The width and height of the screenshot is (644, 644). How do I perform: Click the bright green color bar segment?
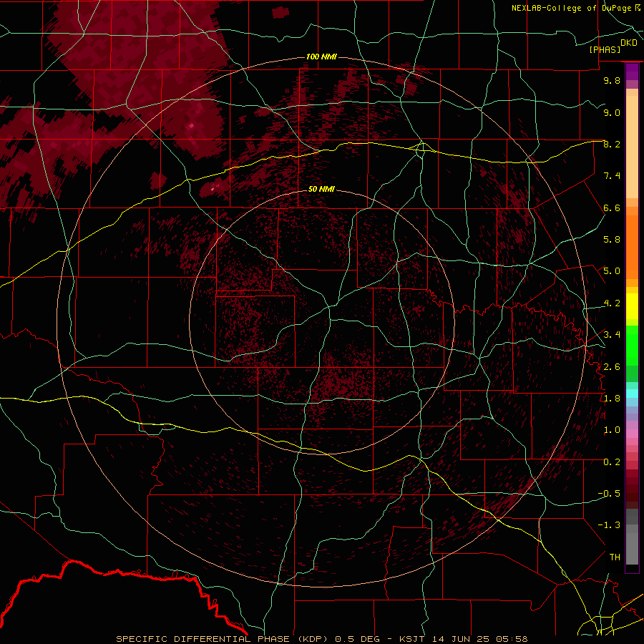tap(632, 345)
